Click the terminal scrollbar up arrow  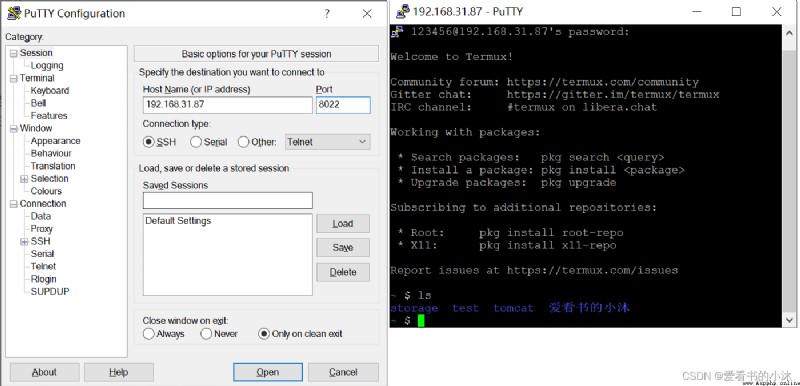pos(789,31)
